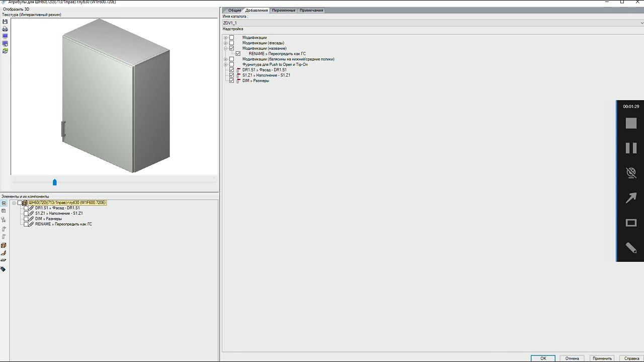Click the save (floppy disk) icon beside the 3D preview
Image resolution: width=644 pixels, height=362 pixels.
[x=5, y=22]
